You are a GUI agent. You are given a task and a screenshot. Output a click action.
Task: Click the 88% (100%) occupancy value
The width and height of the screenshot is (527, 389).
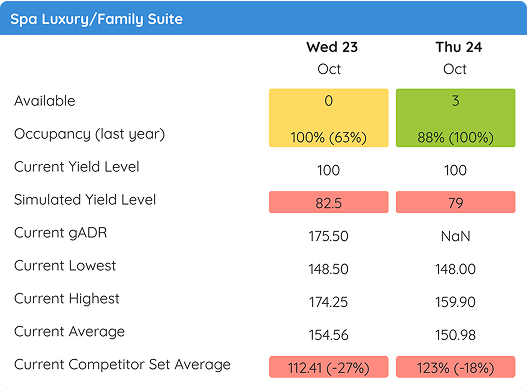(455, 138)
